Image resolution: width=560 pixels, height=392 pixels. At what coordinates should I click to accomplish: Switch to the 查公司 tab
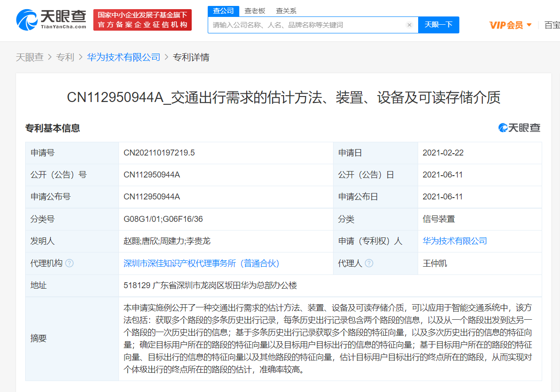[x=223, y=11]
